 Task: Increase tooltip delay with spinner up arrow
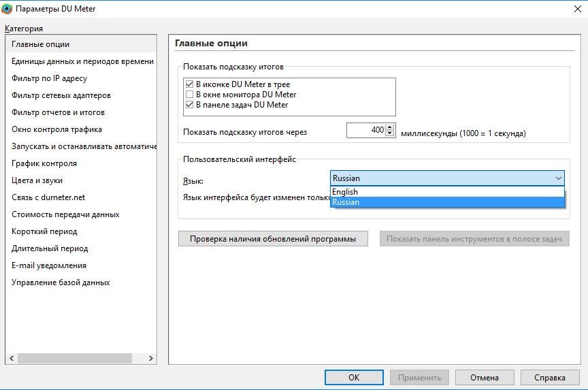click(390, 127)
